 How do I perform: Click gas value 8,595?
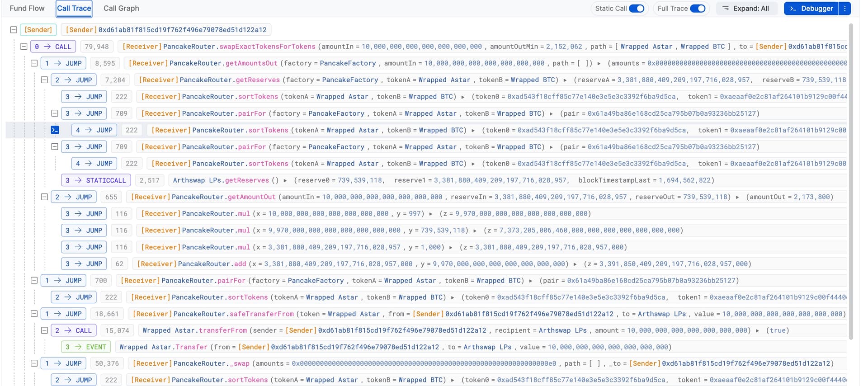tap(105, 63)
